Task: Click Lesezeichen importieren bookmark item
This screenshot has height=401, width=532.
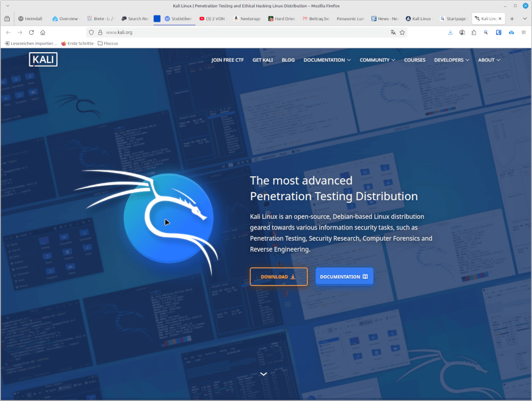Action: (x=31, y=44)
